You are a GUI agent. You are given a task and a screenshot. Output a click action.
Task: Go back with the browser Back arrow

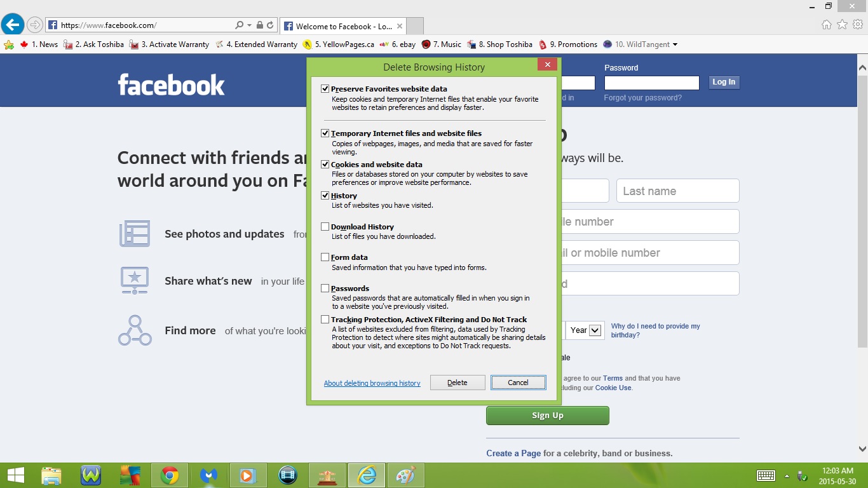(x=13, y=25)
